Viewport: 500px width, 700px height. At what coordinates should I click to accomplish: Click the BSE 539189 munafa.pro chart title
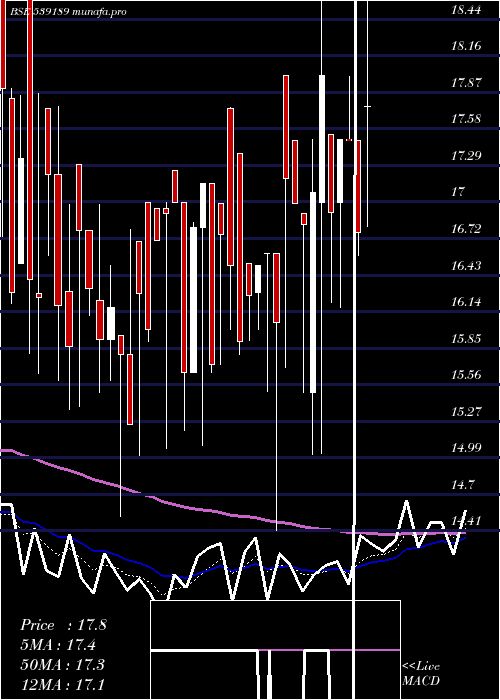click(x=68, y=12)
